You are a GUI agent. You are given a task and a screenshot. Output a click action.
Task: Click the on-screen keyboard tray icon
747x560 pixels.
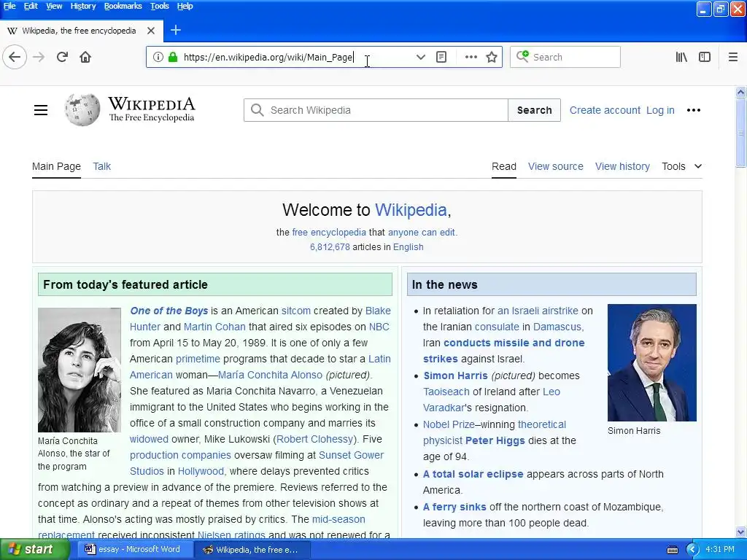(672, 550)
